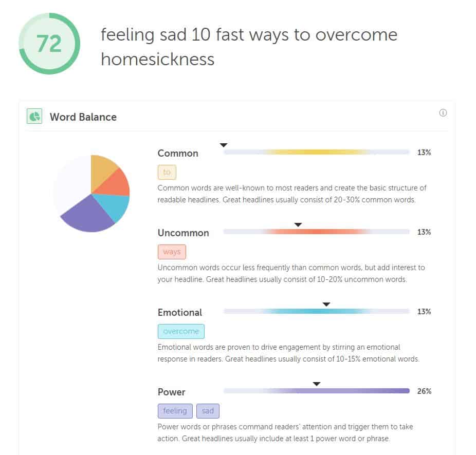
Task: Select the 'overcome' emotional word tag
Action: coord(181,331)
